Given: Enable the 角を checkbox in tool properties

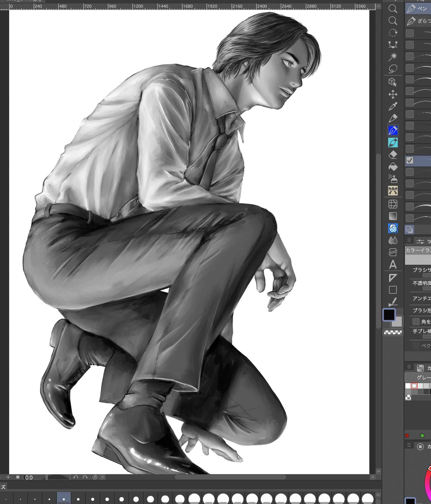Looking at the screenshot, I should click(416, 322).
